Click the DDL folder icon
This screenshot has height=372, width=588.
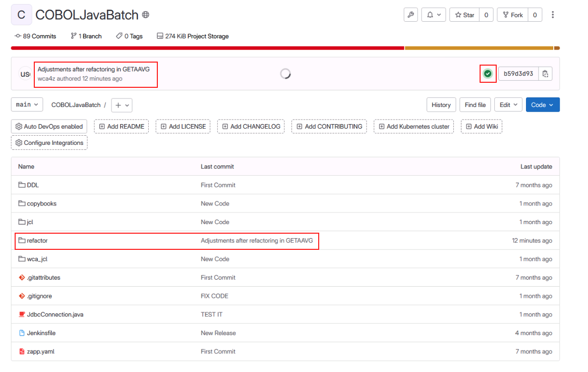pyautogui.click(x=22, y=185)
